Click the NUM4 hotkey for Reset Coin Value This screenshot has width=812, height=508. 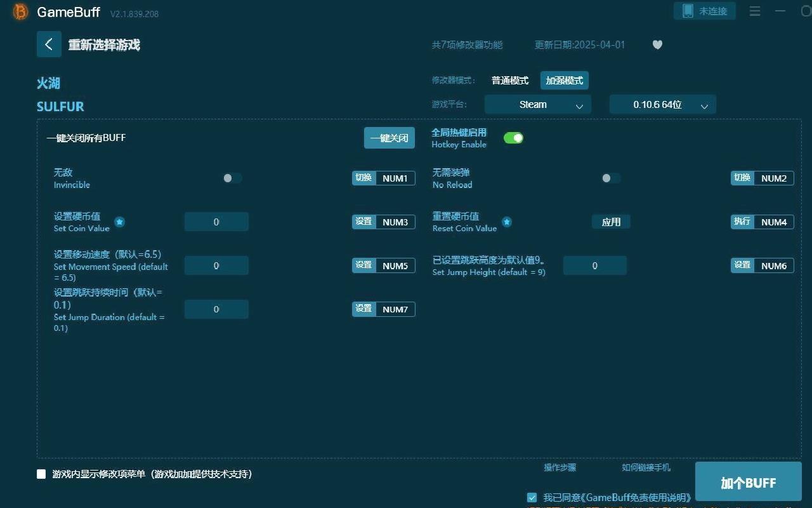click(x=774, y=222)
